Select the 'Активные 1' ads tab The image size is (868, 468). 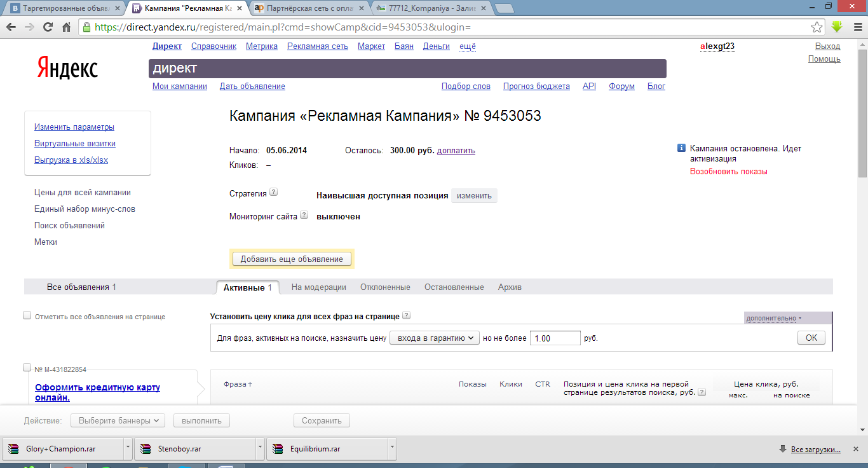(x=248, y=287)
